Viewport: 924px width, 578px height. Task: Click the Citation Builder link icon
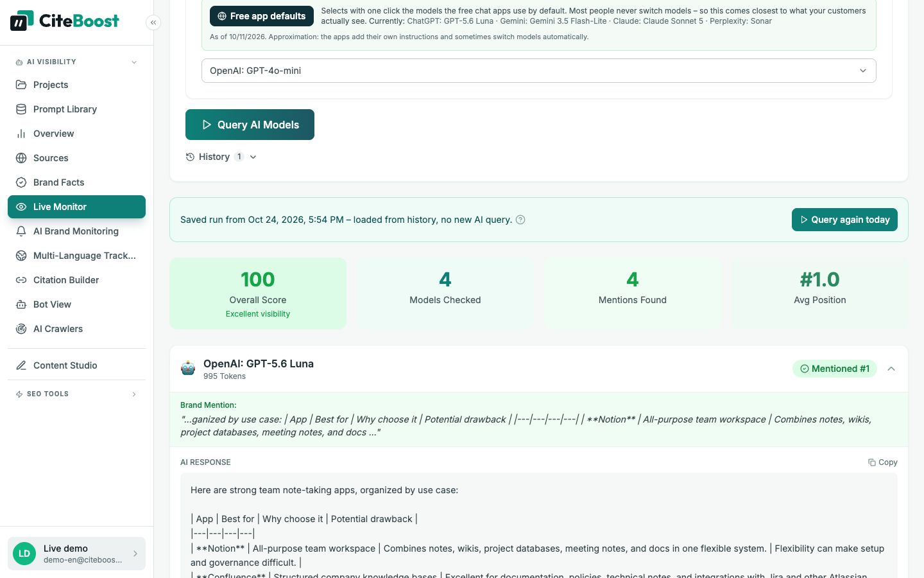[21, 280]
